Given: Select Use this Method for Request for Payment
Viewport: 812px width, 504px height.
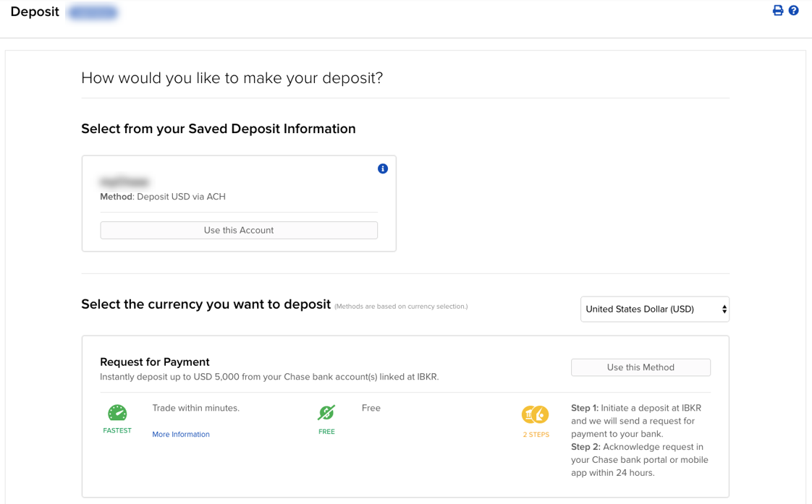Looking at the screenshot, I should coord(640,367).
